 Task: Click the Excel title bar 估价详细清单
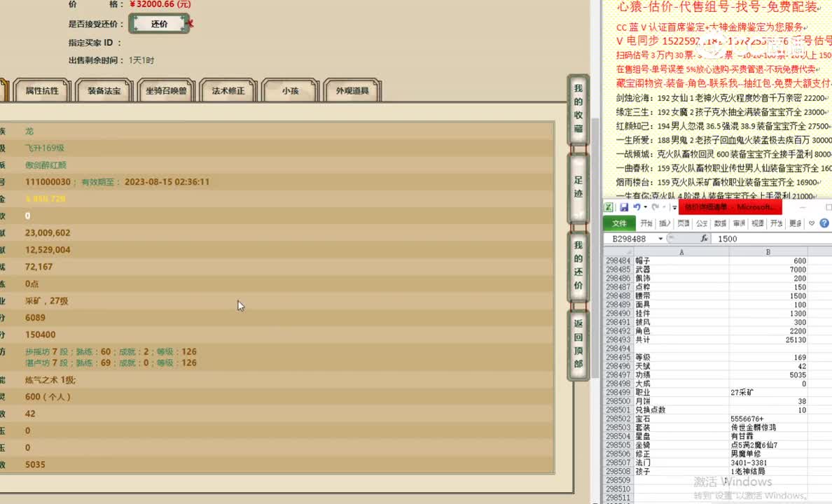(730, 207)
